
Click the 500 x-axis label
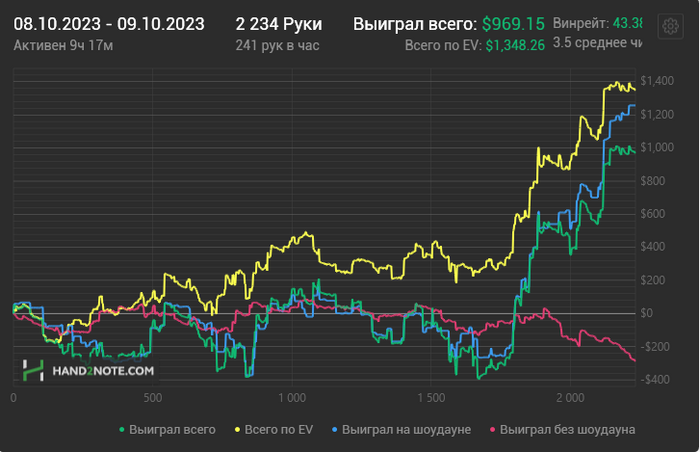point(153,398)
